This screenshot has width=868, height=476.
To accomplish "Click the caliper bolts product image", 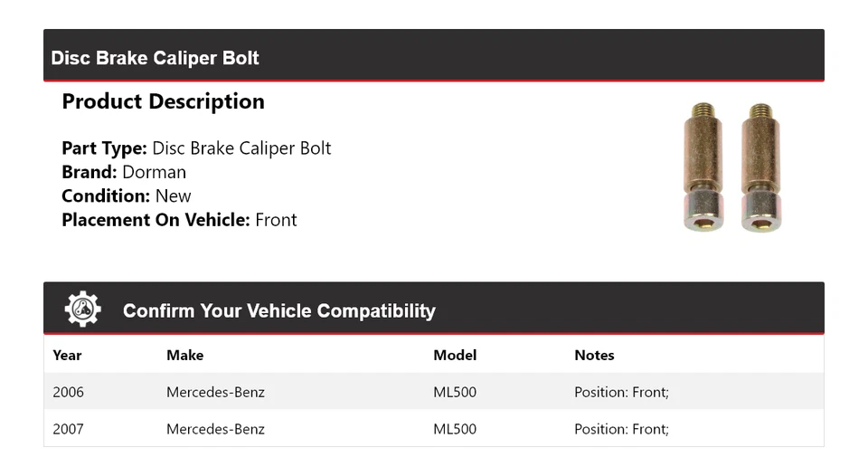I will pos(732,167).
